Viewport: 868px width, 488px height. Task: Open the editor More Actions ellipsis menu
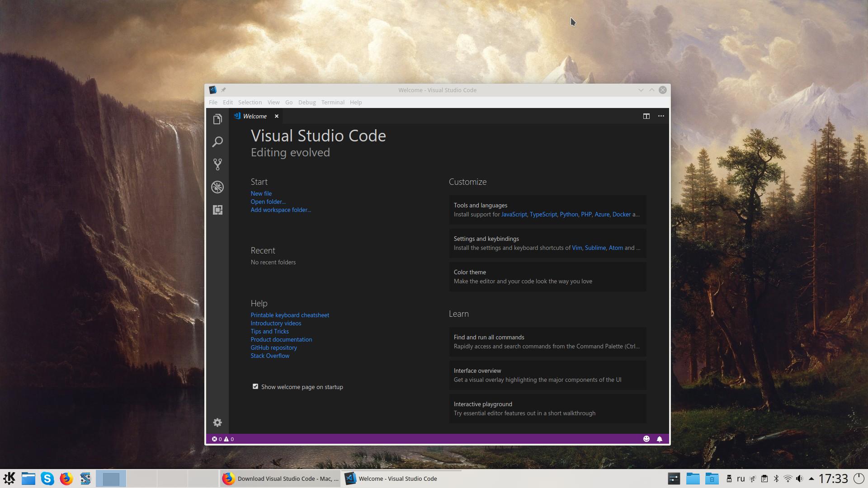(661, 116)
